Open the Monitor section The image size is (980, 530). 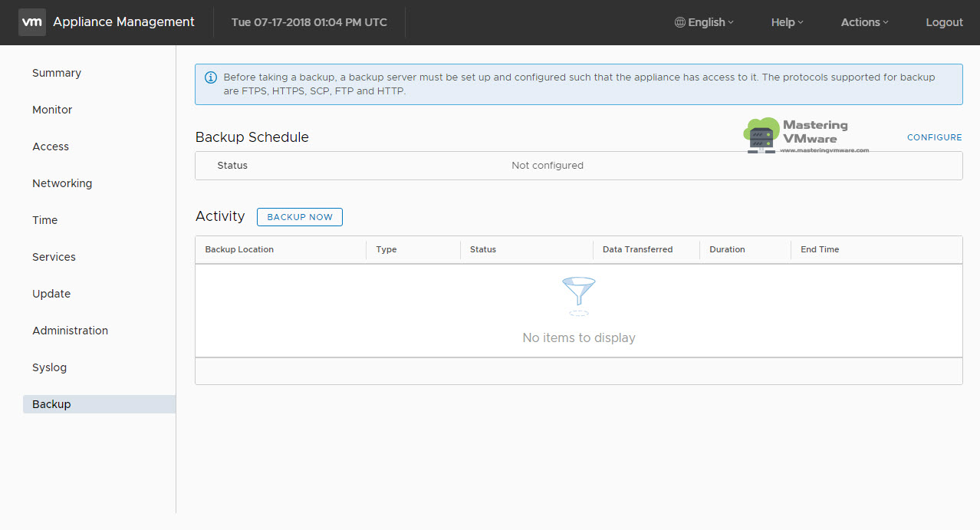point(52,110)
